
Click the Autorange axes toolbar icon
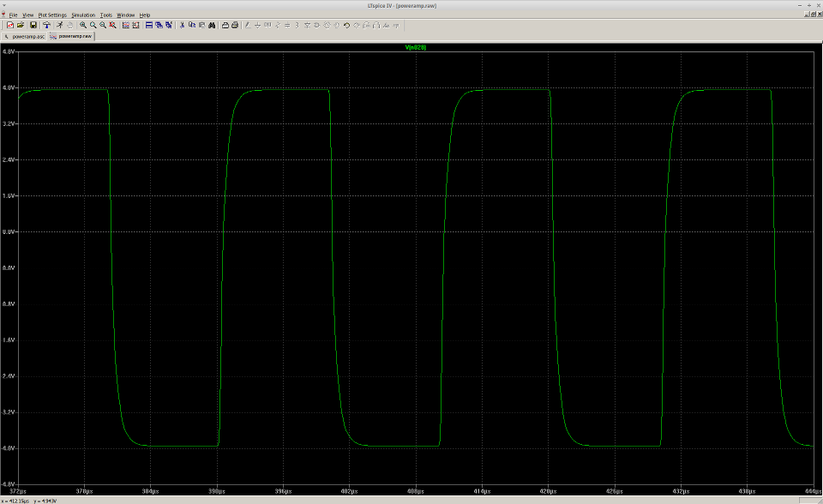[x=136, y=25]
